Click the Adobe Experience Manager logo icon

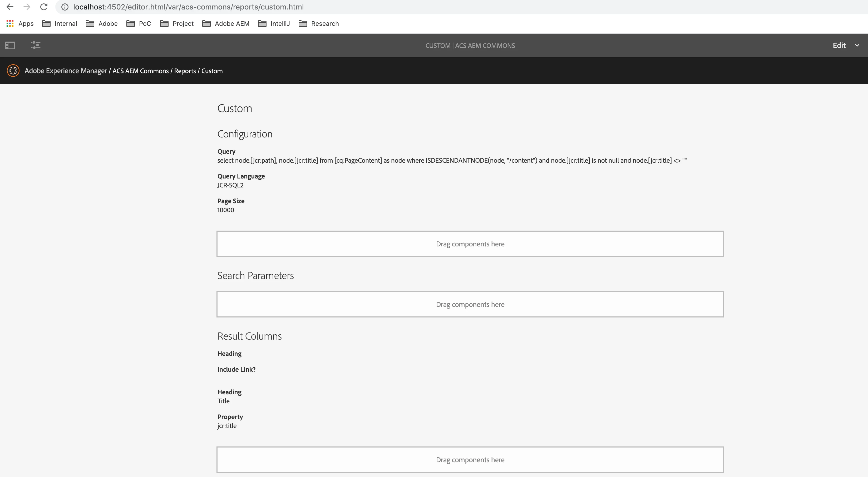pyautogui.click(x=13, y=71)
